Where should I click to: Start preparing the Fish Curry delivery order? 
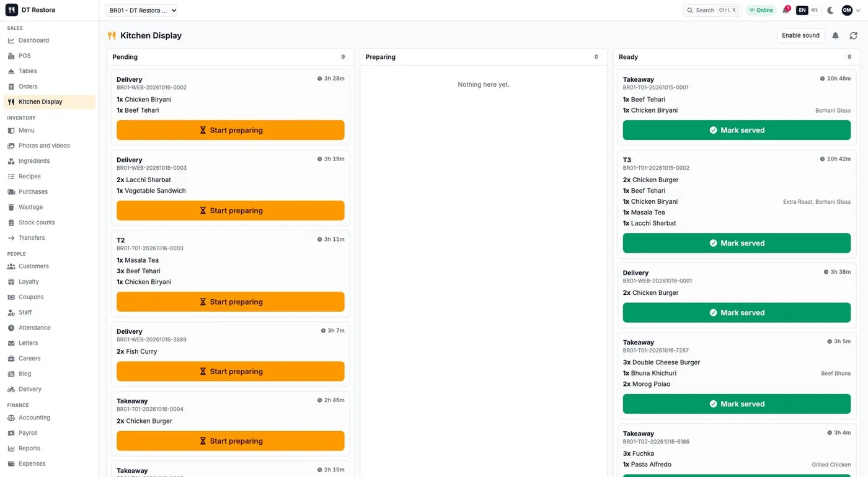coord(231,372)
